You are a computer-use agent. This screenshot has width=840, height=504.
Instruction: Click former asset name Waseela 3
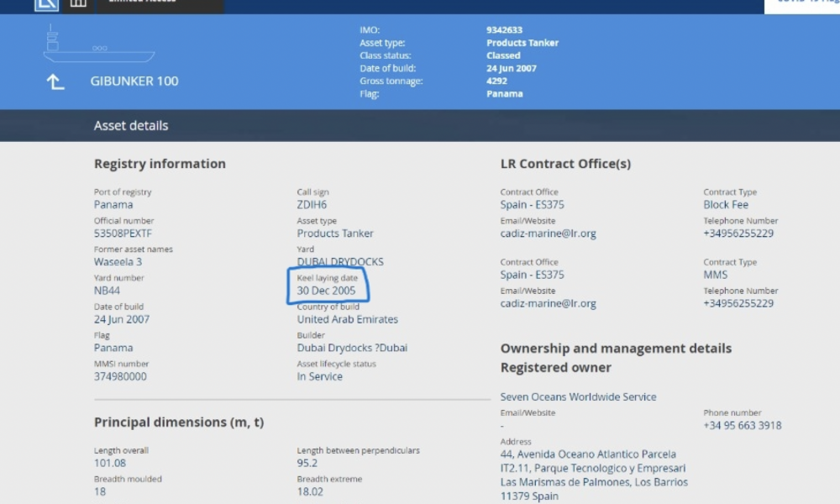118,262
